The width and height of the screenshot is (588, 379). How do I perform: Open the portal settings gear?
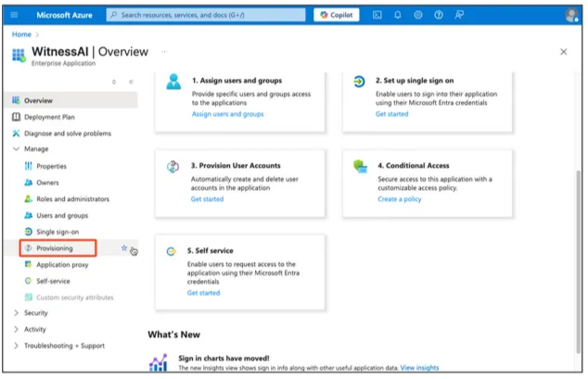point(417,15)
